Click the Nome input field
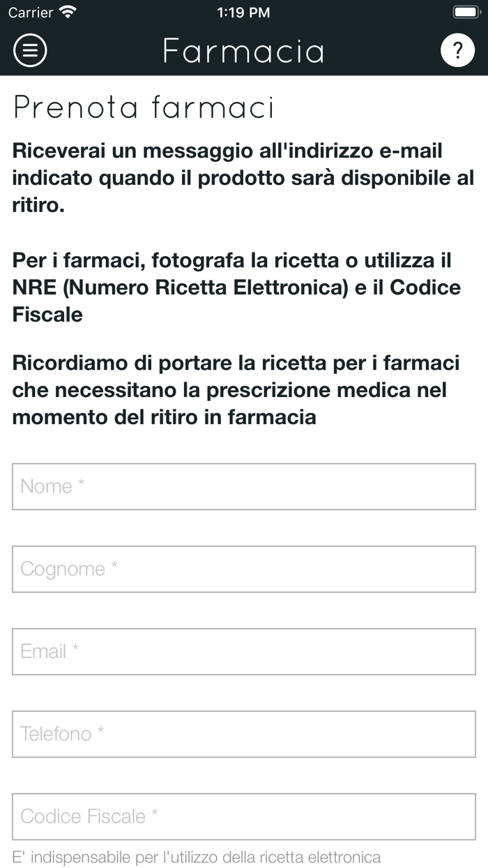 [243, 486]
